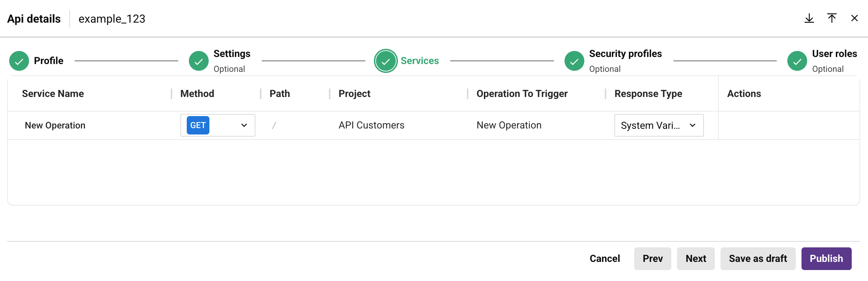Open the System Vari... response type dropdown
The width and height of the screenshot is (868, 281).
coord(659,125)
